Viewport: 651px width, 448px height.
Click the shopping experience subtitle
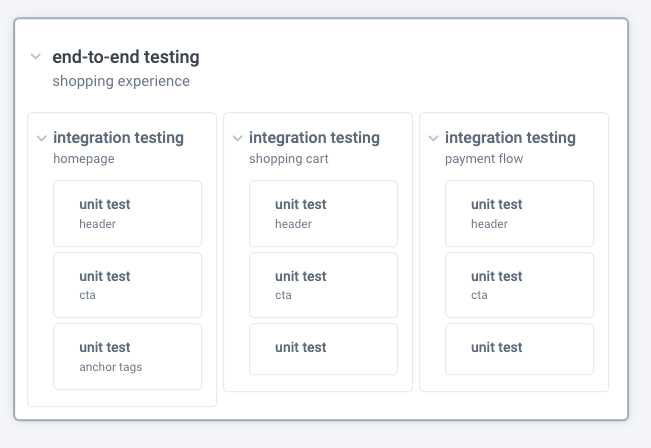click(121, 81)
